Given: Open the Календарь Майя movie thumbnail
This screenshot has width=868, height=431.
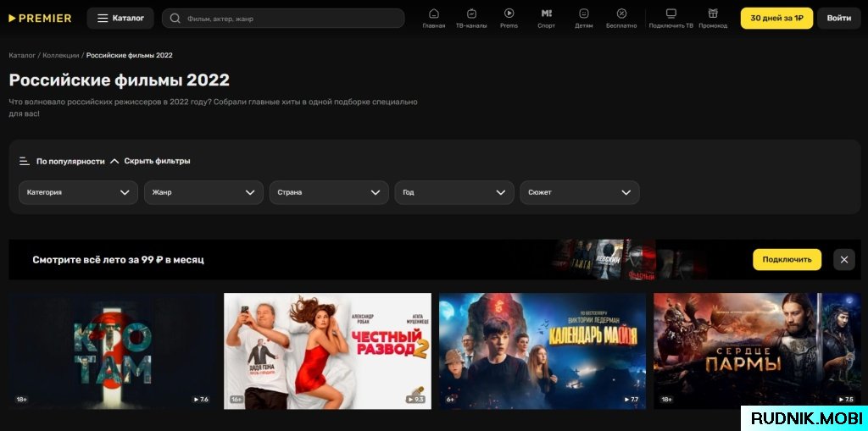Looking at the screenshot, I should 542,351.
